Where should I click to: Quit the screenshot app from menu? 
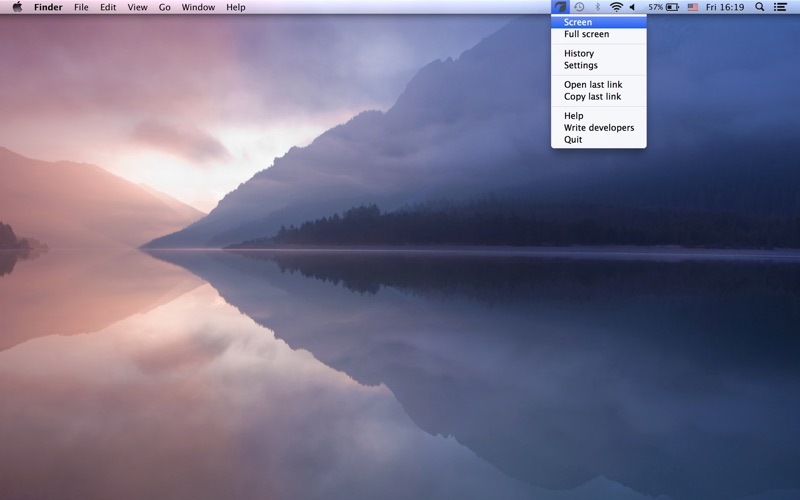click(598, 140)
